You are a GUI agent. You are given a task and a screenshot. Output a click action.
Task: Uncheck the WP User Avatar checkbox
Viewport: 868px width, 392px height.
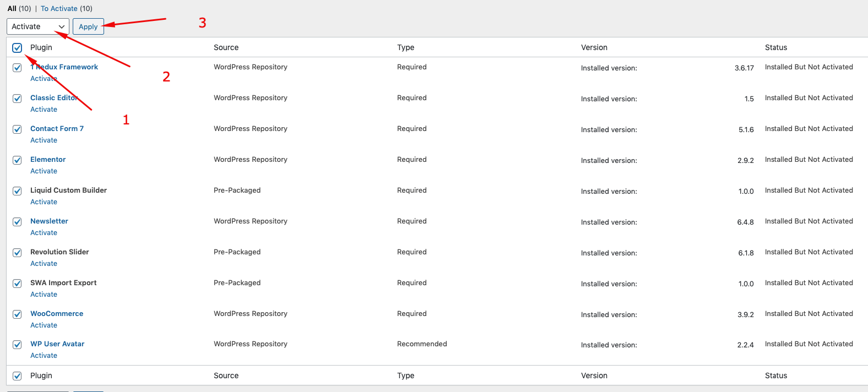tap(17, 345)
